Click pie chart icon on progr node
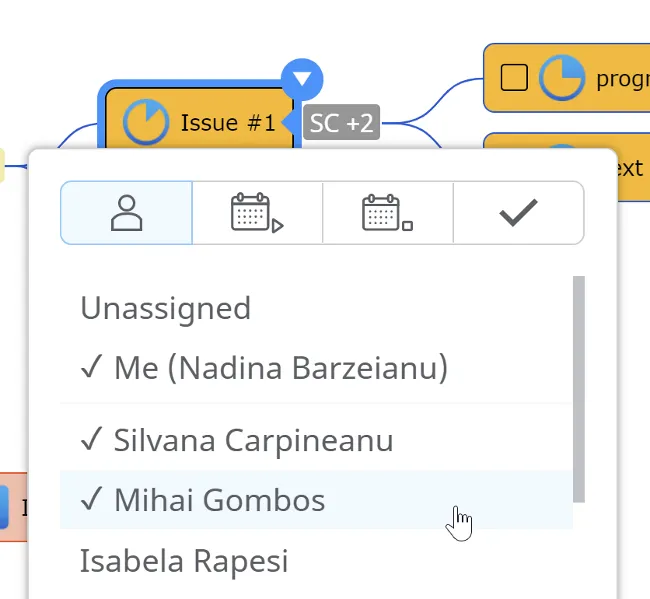The image size is (650, 599). coord(562,78)
